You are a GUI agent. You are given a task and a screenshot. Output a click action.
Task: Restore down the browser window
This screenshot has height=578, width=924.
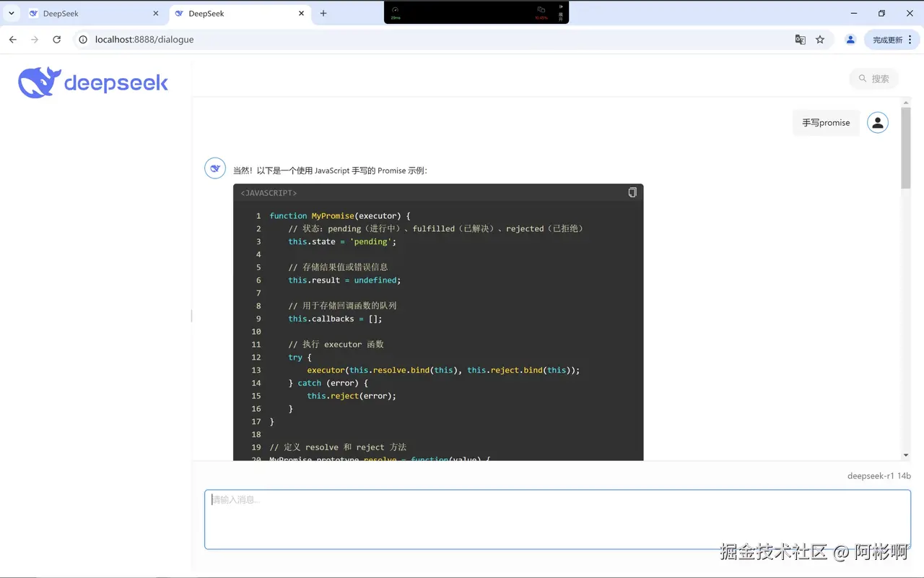click(x=881, y=13)
